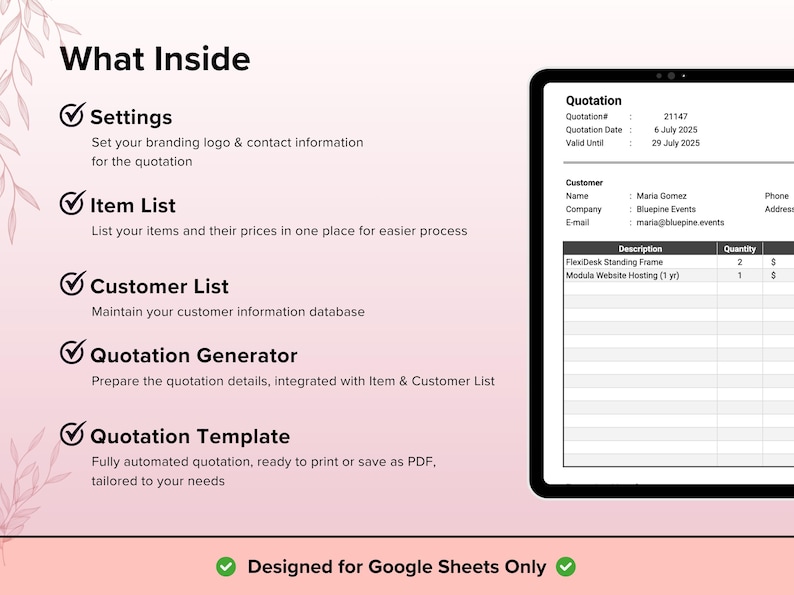Click quantity cell '1' for Modula Hosting

pyautogui.click(x=740, y=275)
